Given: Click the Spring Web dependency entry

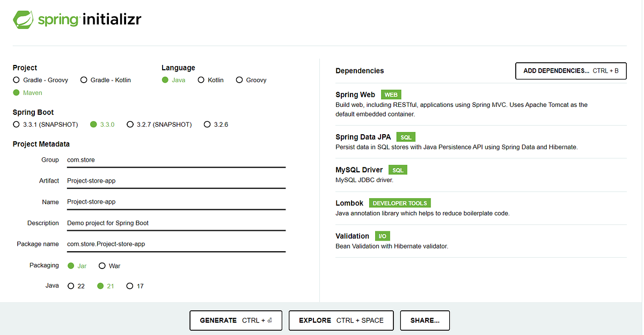Looking at the screenshot, I should [355, 94].
